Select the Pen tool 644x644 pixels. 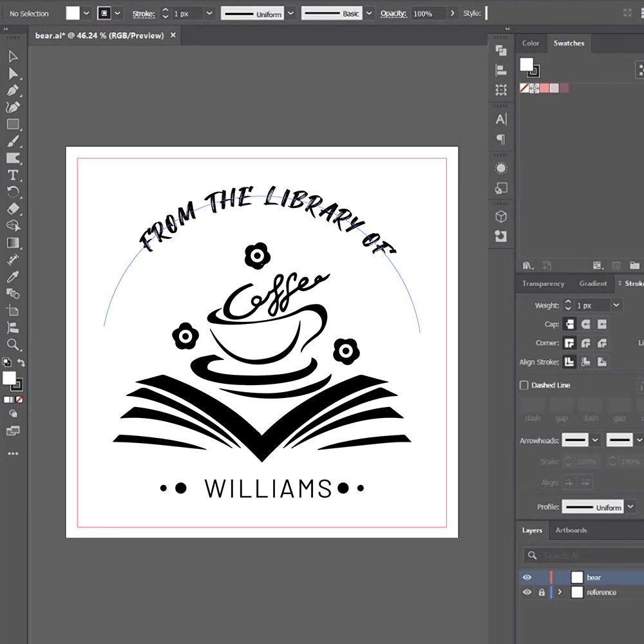[x=13, y=90]
